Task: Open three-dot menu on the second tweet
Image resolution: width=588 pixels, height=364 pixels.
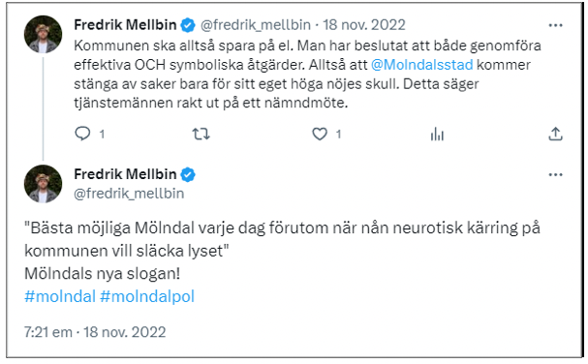Action: click(x=555, y=175)
